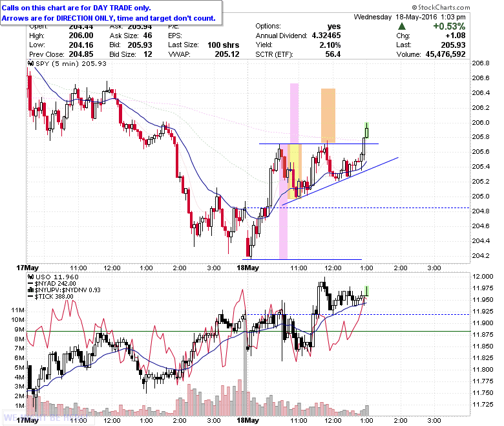Click the +0.53% percent change value
This screenshot has height=426, width=504.
pyautogui.click(x=449, y=27)
